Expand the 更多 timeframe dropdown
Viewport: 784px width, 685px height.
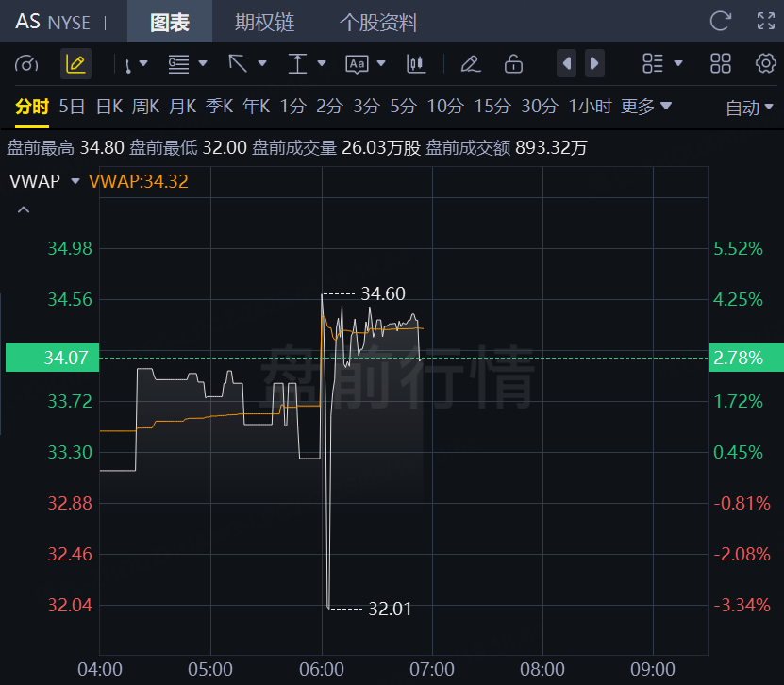(645, 106)
